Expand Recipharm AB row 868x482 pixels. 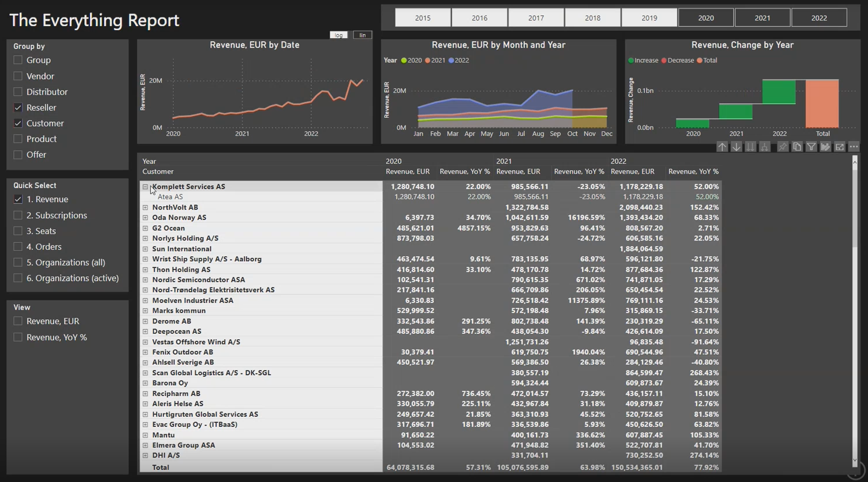pos(145,394)
